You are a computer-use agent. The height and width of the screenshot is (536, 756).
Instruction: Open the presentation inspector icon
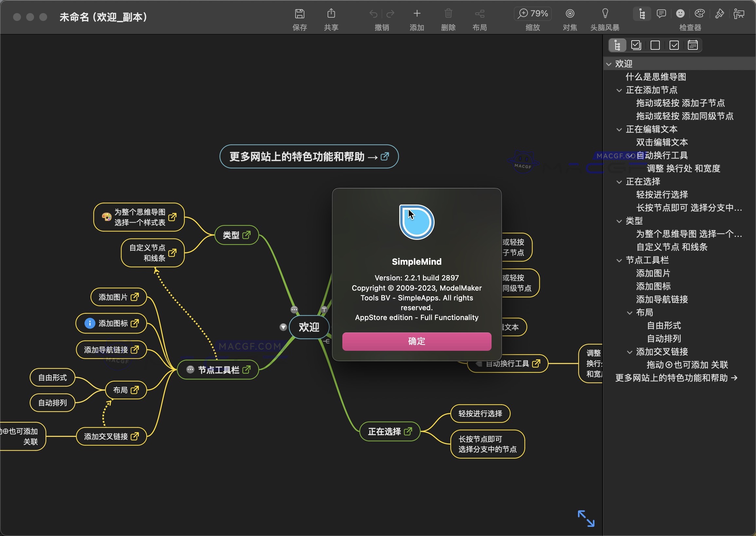point(739,13)
